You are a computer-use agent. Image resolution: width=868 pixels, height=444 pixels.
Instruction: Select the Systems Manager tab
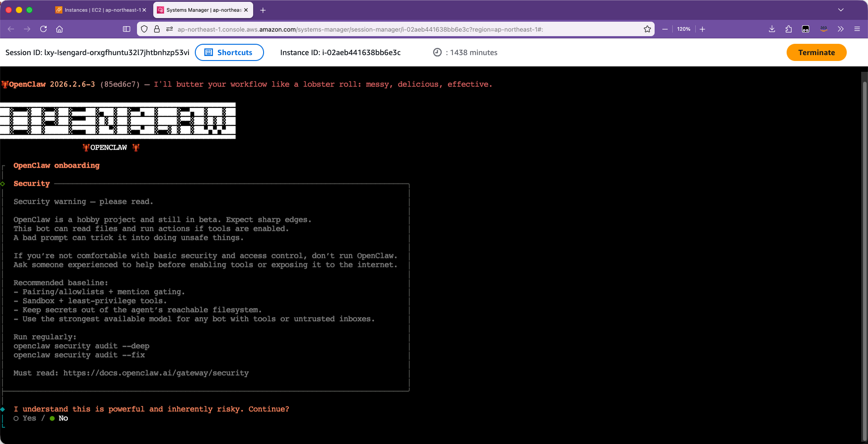tap(200, 10)
